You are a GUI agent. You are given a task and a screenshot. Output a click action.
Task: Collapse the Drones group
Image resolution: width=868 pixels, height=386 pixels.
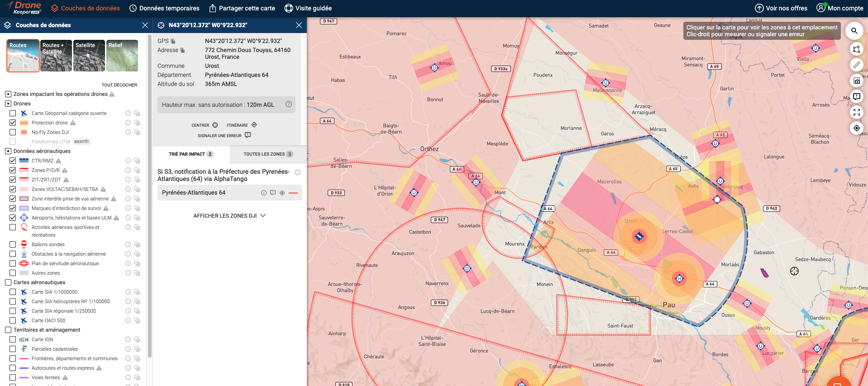[x=8, y=104]
